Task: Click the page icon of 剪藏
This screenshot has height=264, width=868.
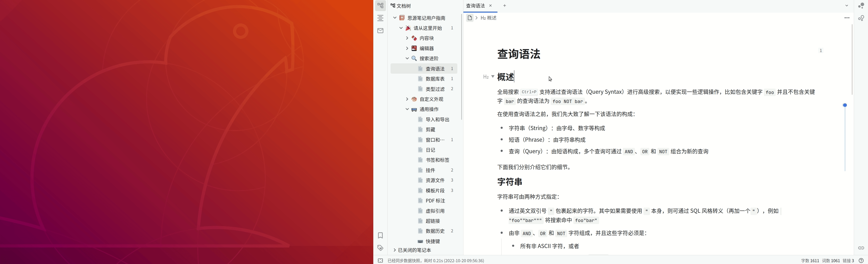Action: click(x=420, y=129)
